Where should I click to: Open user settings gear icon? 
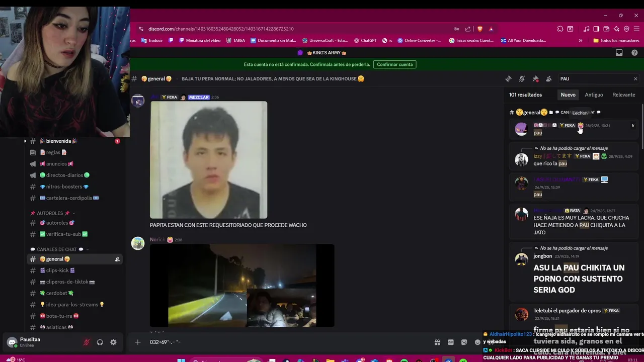(x=113, y=342)
